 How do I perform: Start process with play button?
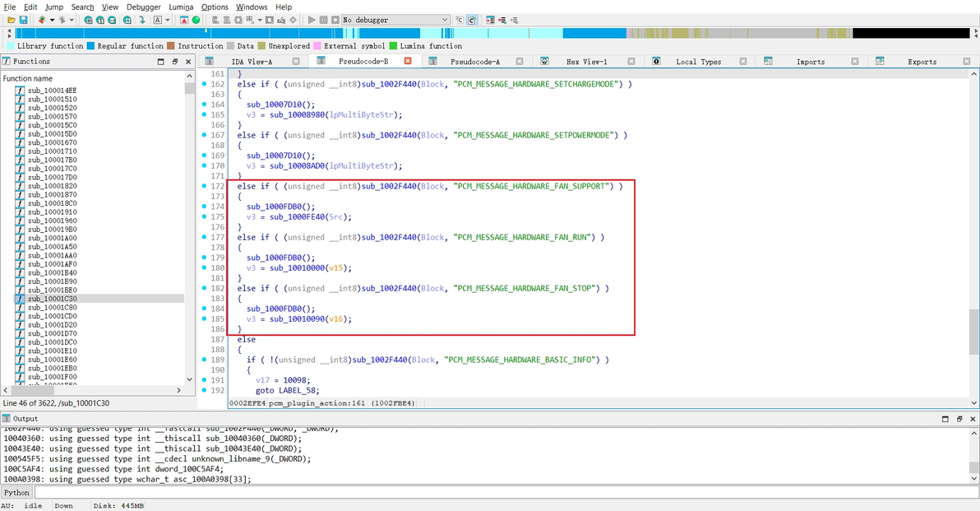[x=312, y=20]
